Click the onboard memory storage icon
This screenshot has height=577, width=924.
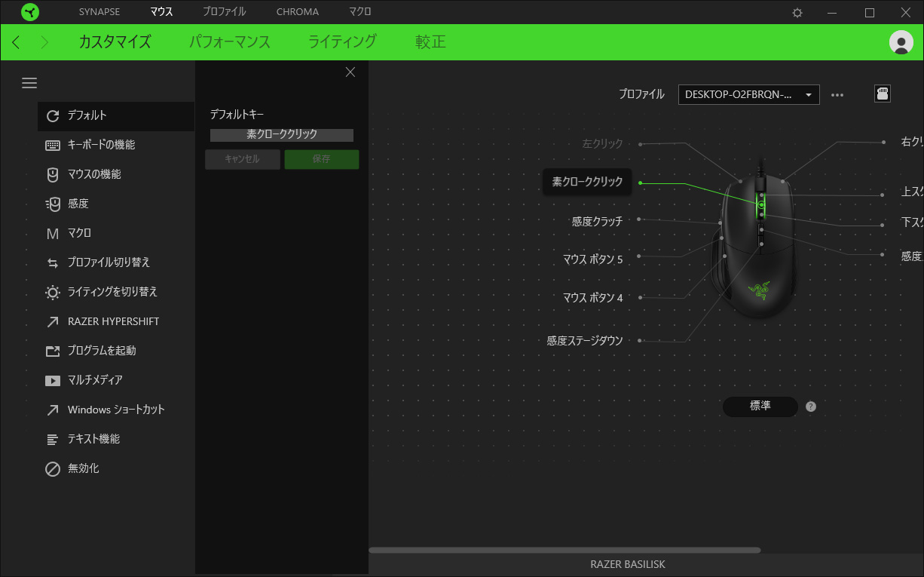point(883,94)
